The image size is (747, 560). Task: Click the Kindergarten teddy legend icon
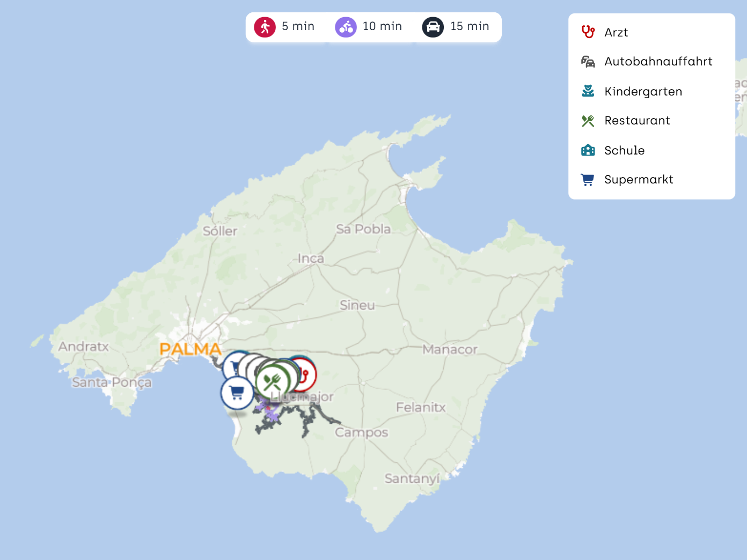588,91
